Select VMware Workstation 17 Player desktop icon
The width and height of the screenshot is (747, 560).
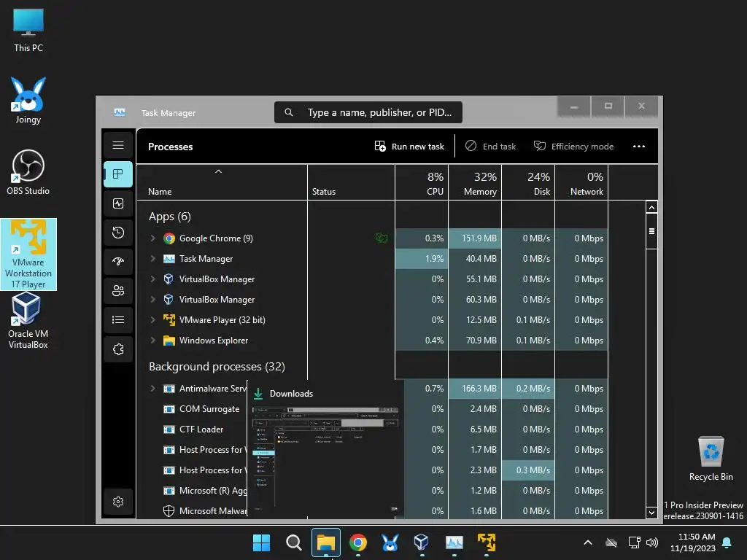click(x=28, y=254)
